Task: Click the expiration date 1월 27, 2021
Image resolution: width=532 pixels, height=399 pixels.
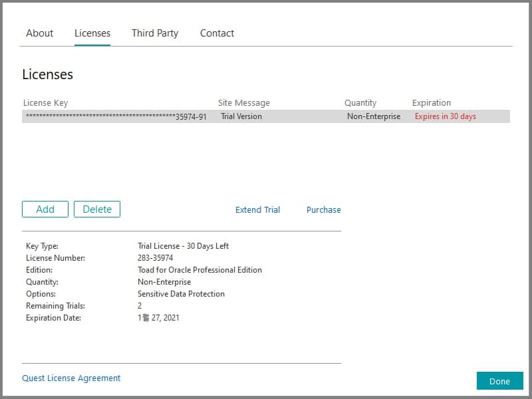Action: click(158, 318)
